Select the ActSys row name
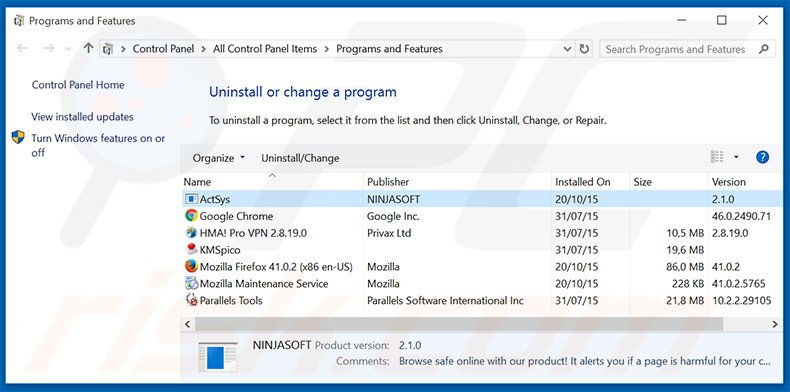790x392 pixels. (x=215, y=199)
